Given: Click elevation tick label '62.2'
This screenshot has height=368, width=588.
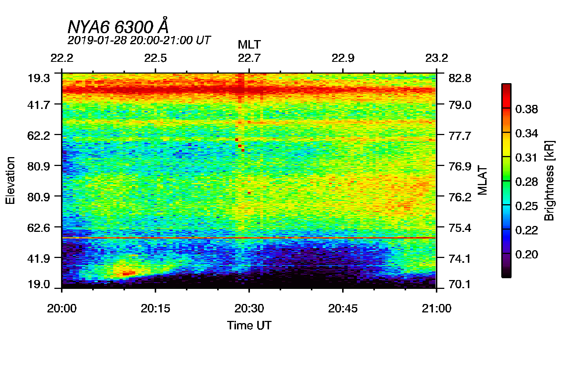Looking at the screenshot, I should coord(39,135).
